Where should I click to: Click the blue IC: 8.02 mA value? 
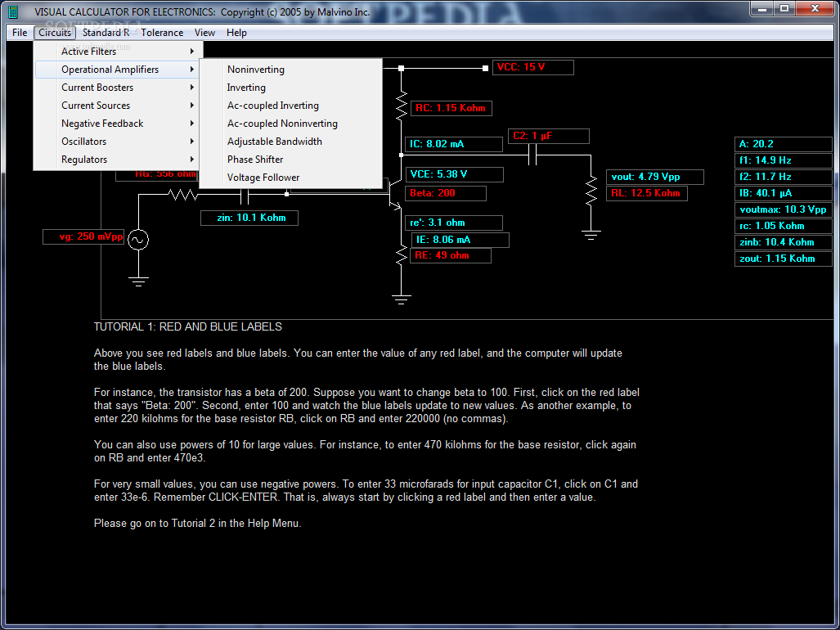click(x=454, y=144)
